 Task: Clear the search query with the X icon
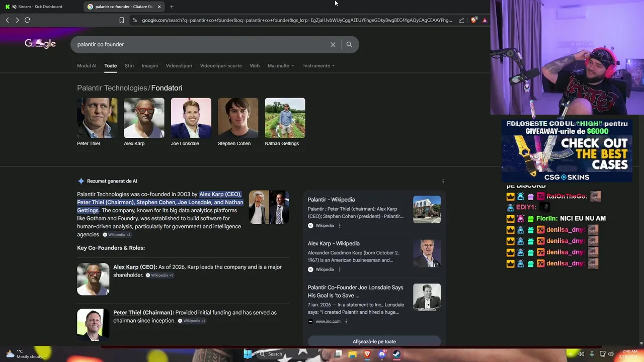tap(333, 44)
